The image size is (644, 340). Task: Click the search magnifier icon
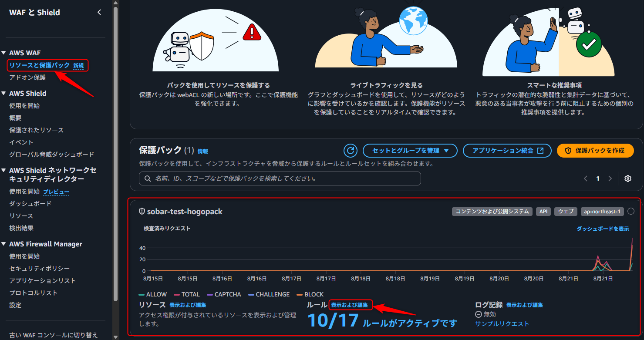(x=148, y=178)
